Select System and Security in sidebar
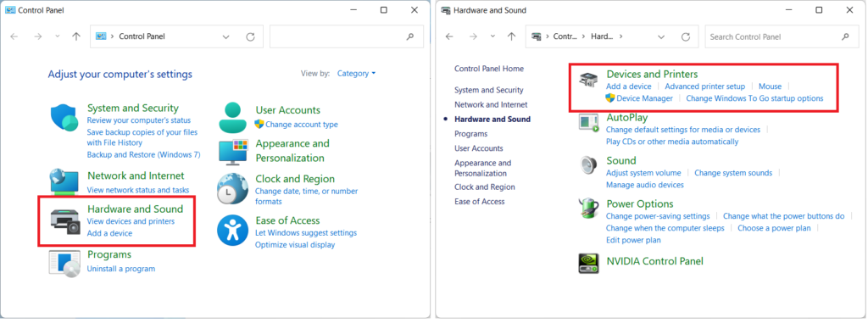The height and width of the screenshot is (323, 868). pyautogui.click(x=489, y=90)
